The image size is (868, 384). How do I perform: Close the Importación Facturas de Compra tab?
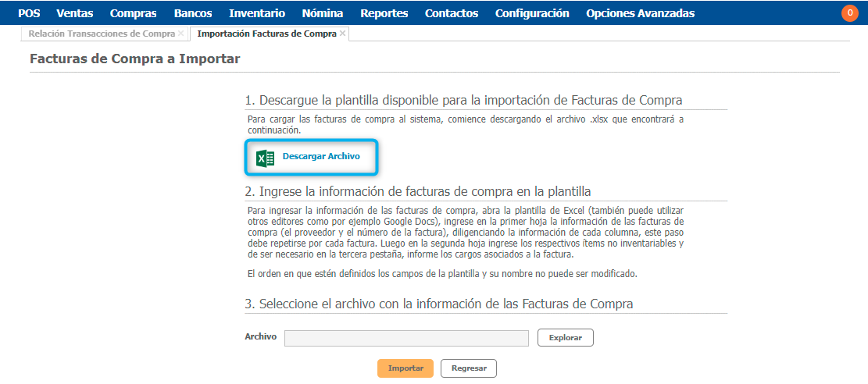tap(343, 34)
